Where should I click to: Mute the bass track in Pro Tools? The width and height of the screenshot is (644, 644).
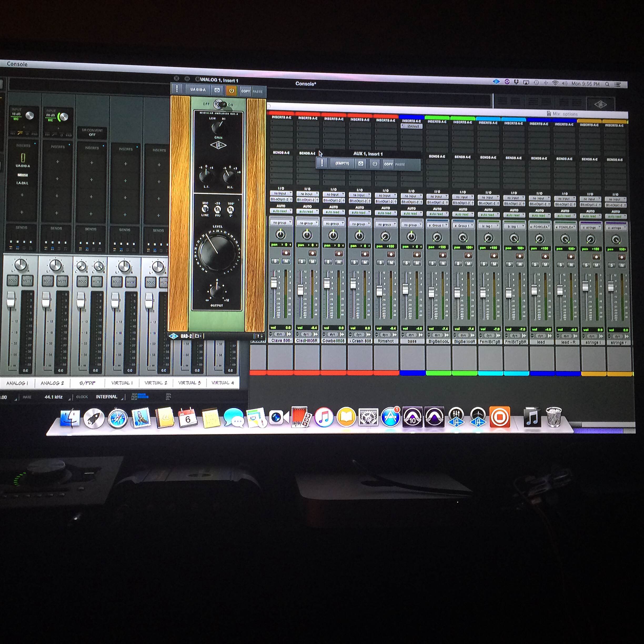tap(417, 263)
